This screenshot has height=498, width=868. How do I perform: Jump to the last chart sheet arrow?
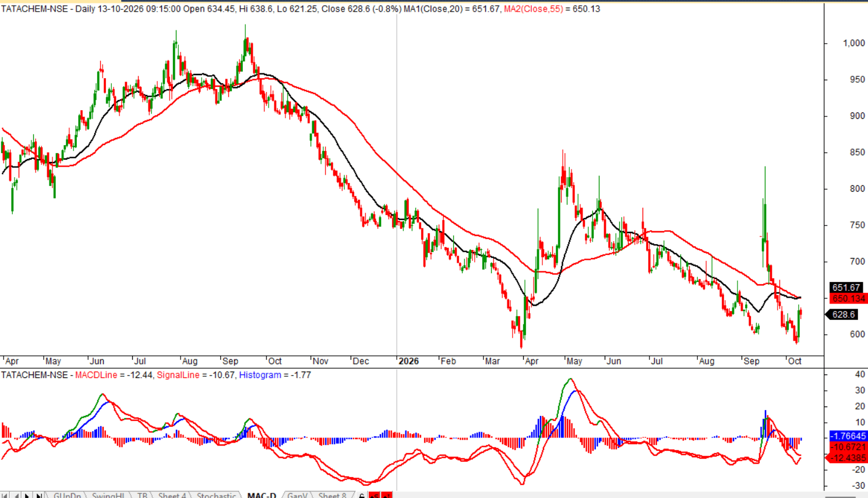[39, 495]
